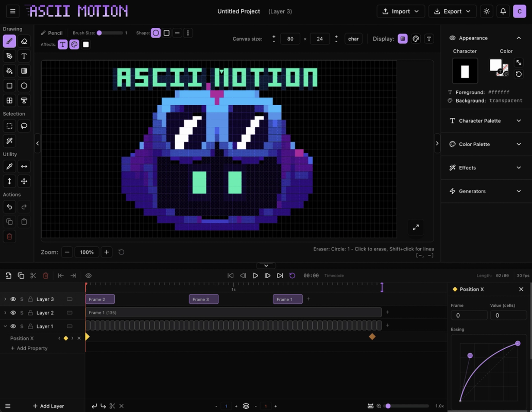The height and width of the screenshot is (412, 532).
Task: Select the Eraser tool
Action: pyautogui.click(x=24, y=41)
